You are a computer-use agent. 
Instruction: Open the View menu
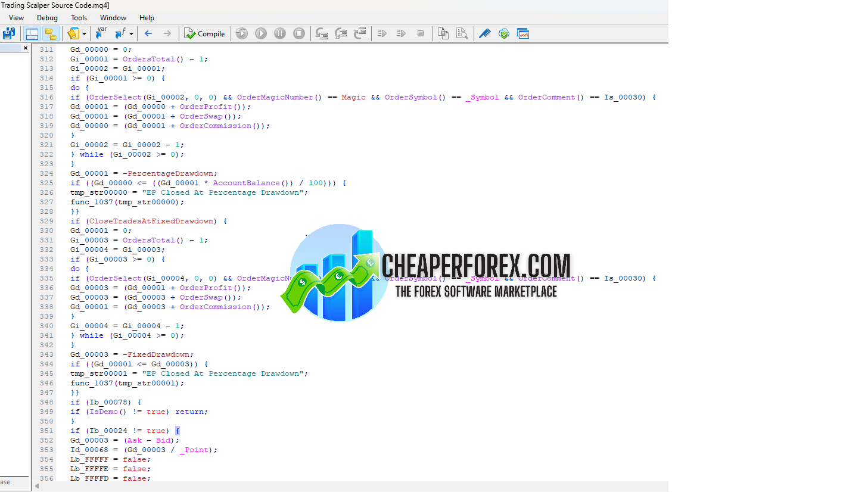(x=17, y=18)
